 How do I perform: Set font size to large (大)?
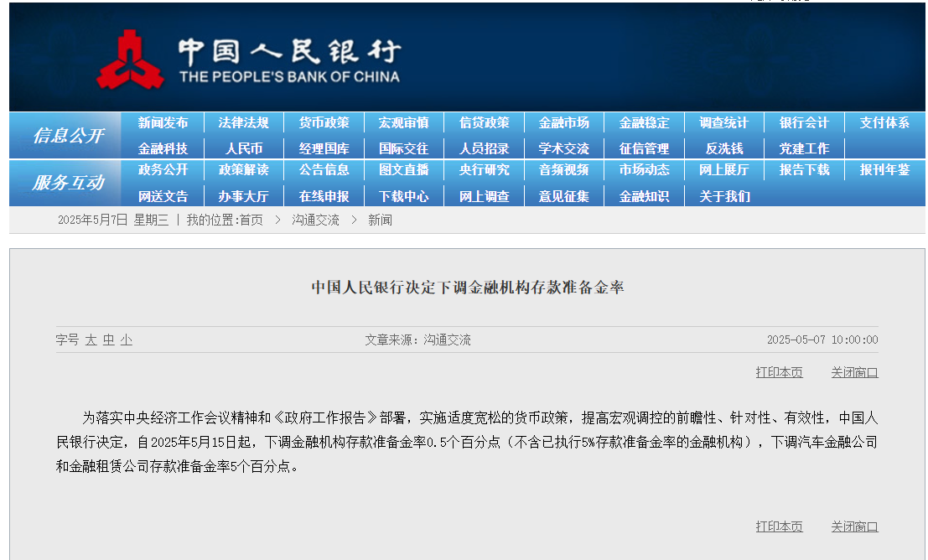91,340
